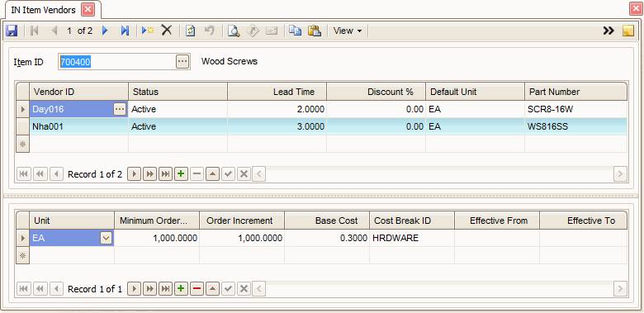644x313 pixels.
Task: Open Item ID lookup ellipsis button
Action: click(x=182, y=62)
